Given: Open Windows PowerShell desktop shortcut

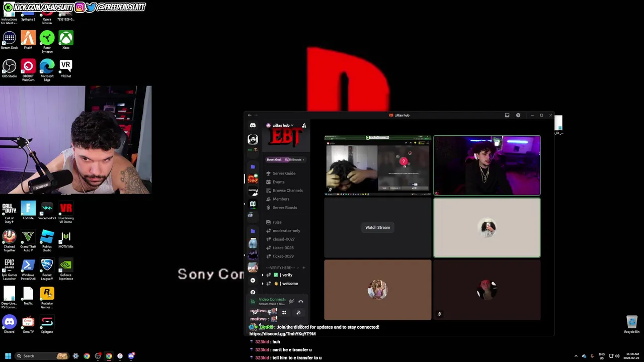Looking at the screenshot, I should [x=28, y=269].
